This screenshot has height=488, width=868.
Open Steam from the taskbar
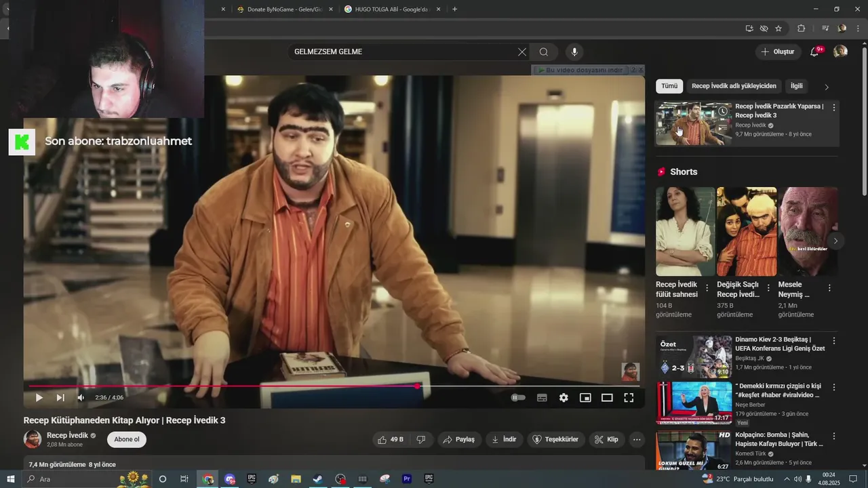click(318, 479)
